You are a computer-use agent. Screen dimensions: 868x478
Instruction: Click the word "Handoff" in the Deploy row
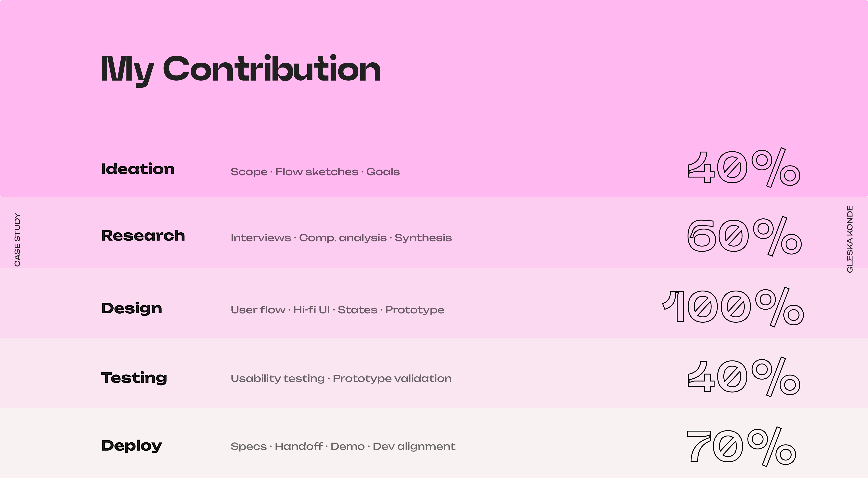[x=298, y=447]
